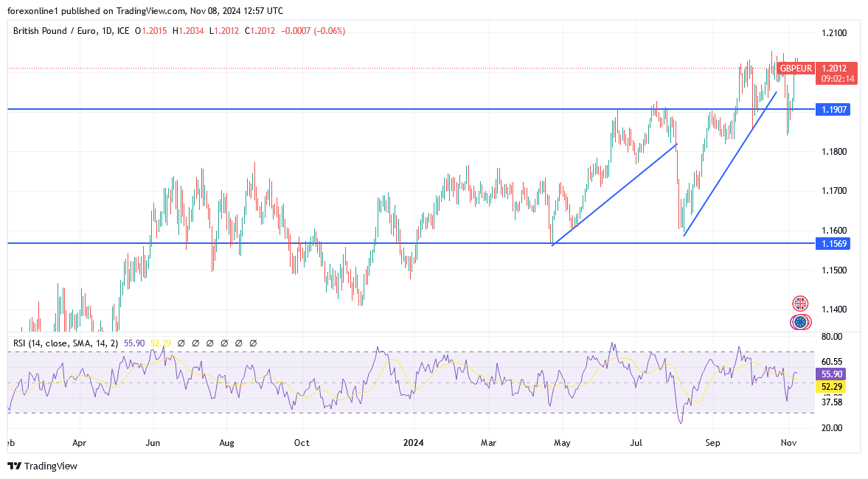Select the horizontal blue line at 1.1569
This screenshot has width=868, height=479.
click(x=411, y=243)
